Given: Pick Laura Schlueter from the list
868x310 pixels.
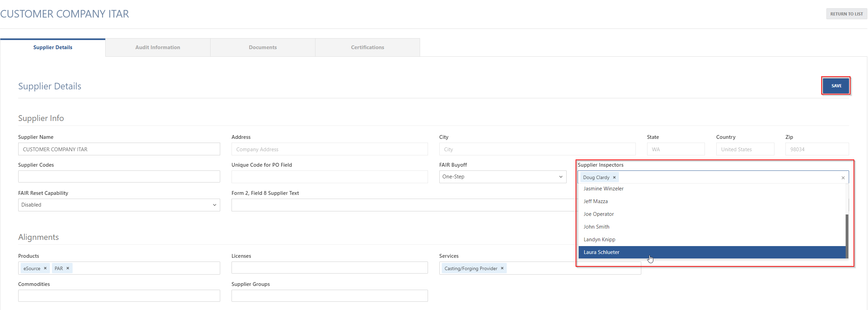Looking at the screenshot, I should coord(712,252).
